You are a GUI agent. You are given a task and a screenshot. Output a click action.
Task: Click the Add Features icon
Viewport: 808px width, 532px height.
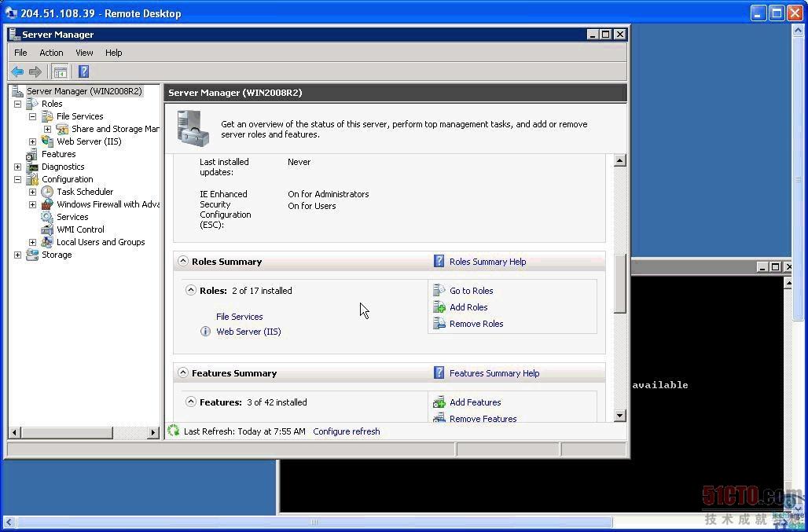[x=439, y=402]
